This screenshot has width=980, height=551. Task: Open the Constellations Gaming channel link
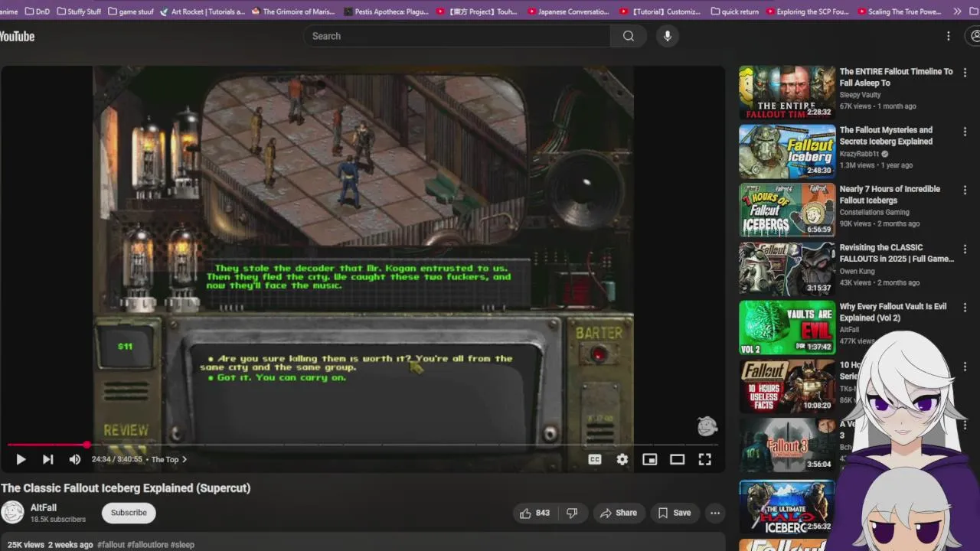point(874,212)
